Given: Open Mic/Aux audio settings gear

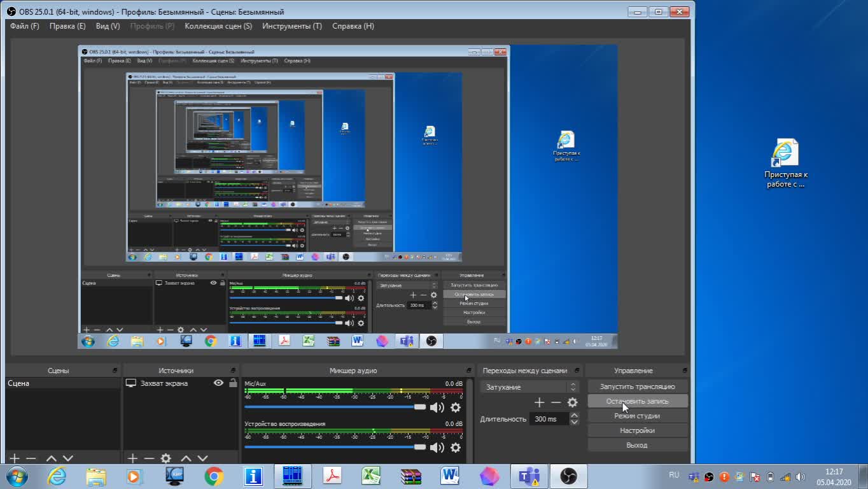Looking at the screenshot, I should point(456,407).
